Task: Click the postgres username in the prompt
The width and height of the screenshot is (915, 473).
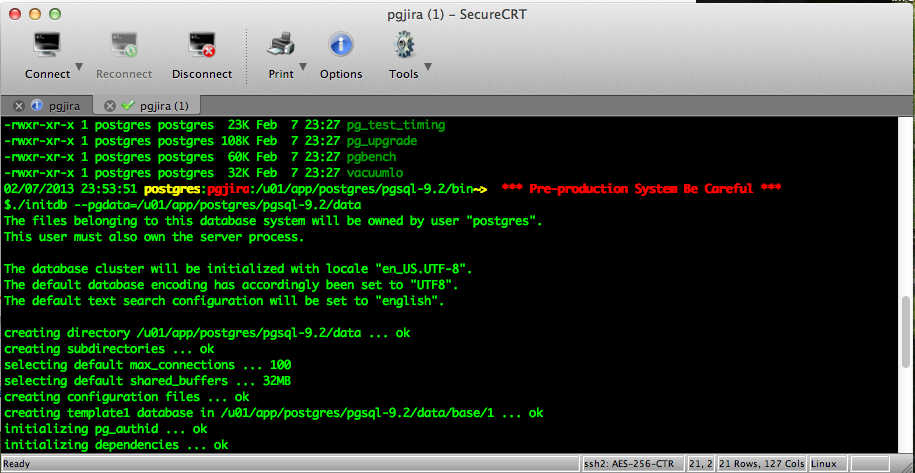Action: pyautogui.click(x=172, y=189)
